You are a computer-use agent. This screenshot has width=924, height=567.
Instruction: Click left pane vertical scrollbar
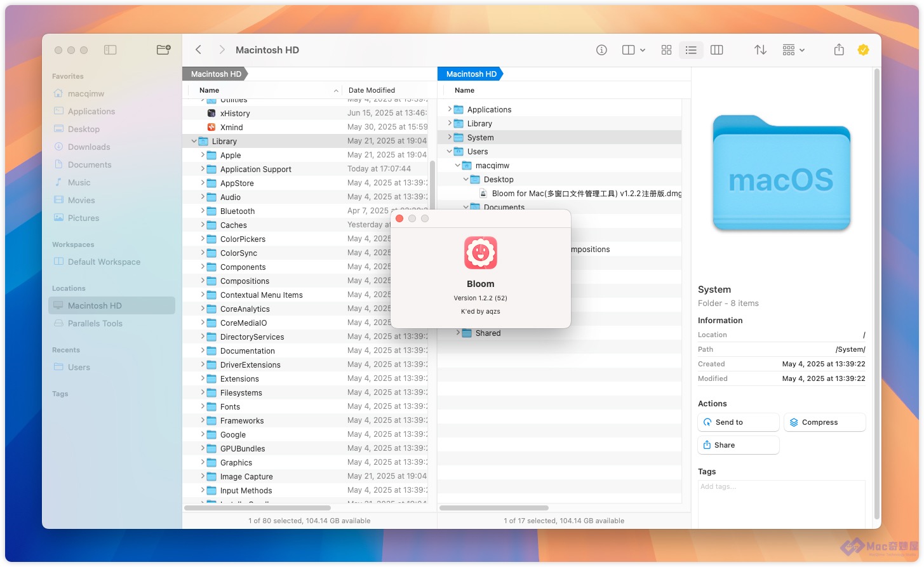point(432,184)
